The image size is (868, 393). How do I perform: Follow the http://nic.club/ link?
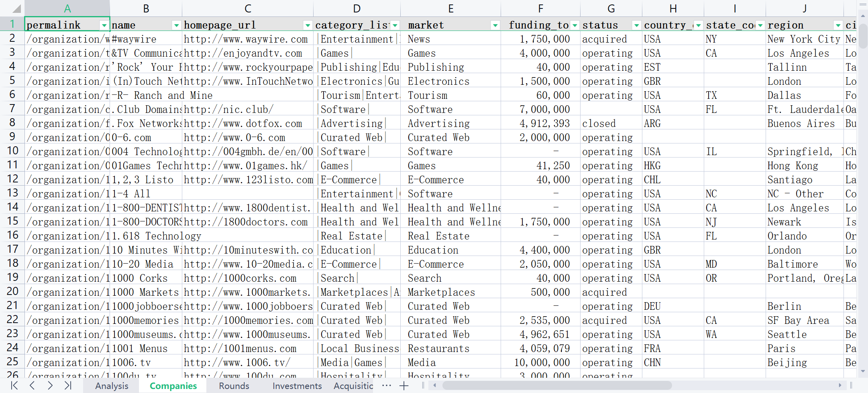[x=229, y=110]
